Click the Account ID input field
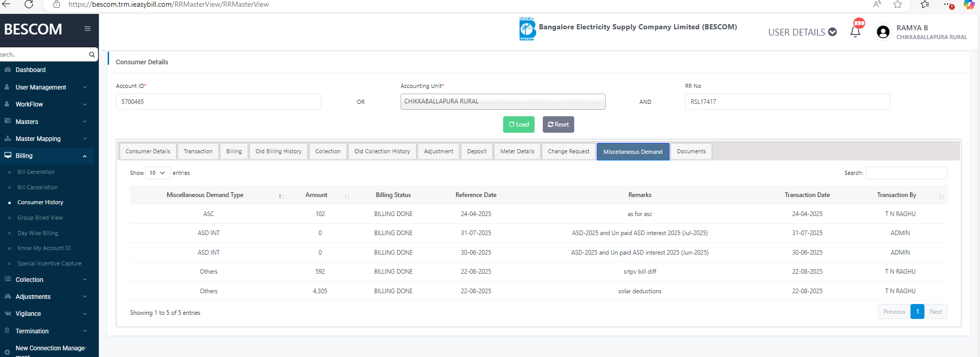 (218, 102)
